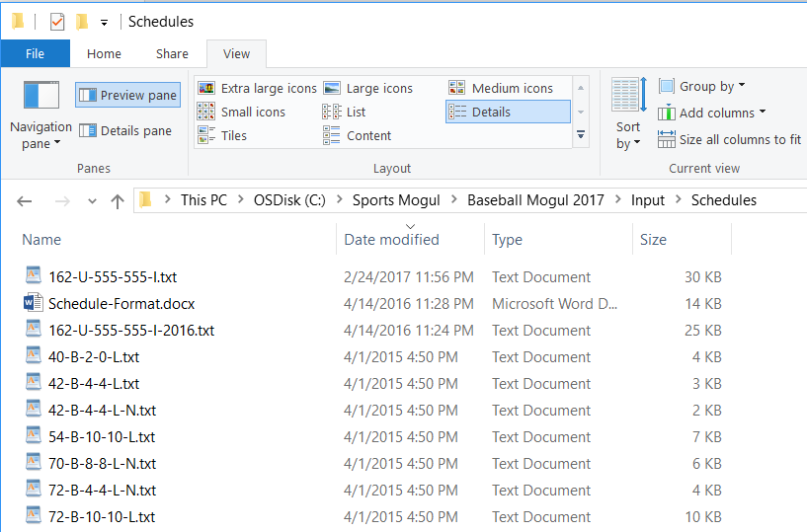Click the Properties quick access checkmark icon
807x532 pixels.
pos(57,22)
